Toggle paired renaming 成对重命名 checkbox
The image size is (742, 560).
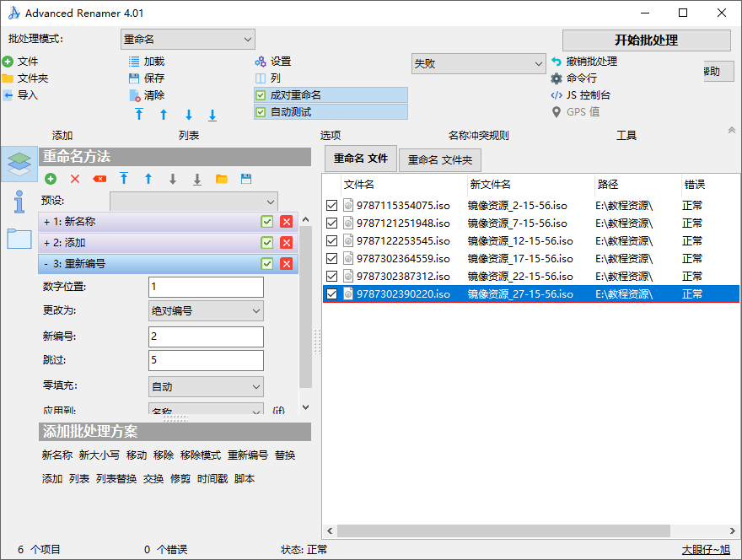coord(261,95)
